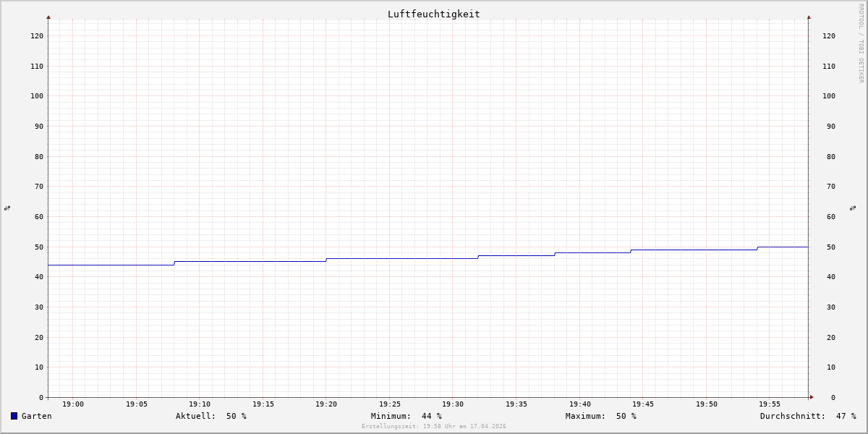Viewport: 868px width, 434px height.
Task: Click the right y-axis label 10
Action: click(x=830, y=367)
